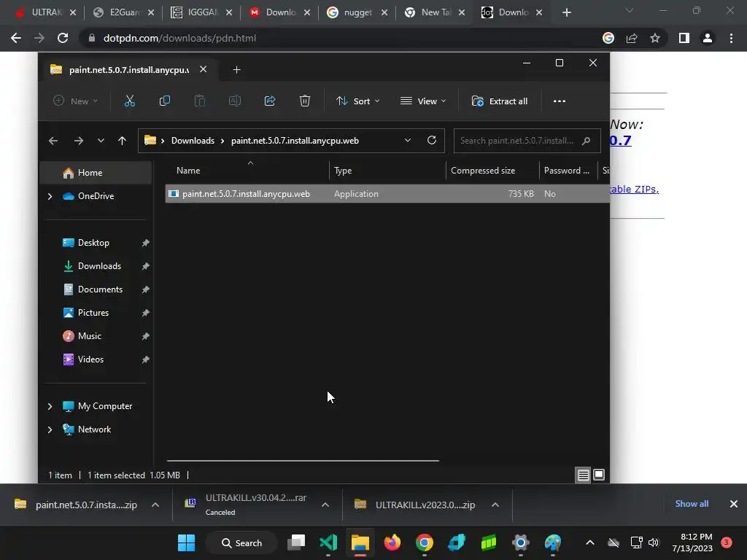
Task: Open OneDrive in the navigation pane
Action: pyautogui.click(x=96, y=196)
